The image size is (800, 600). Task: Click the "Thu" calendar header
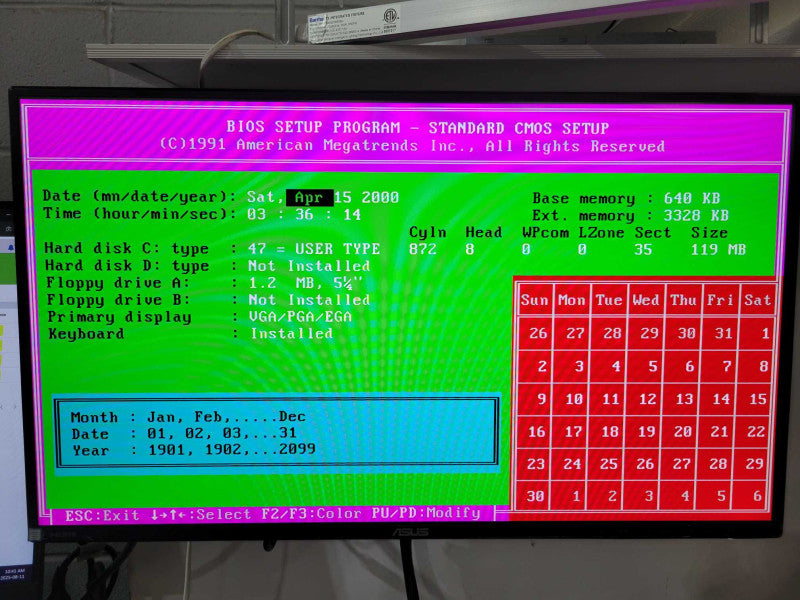683,300
